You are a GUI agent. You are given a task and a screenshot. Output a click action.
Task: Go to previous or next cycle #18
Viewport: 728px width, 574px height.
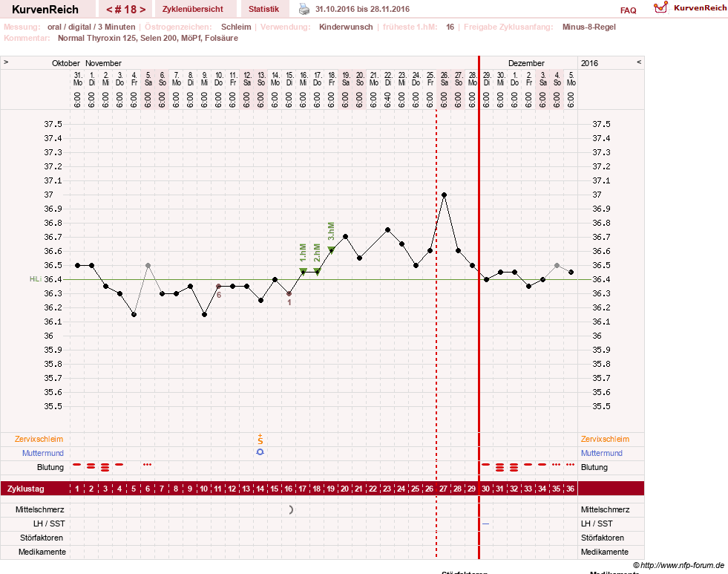pyautogui.click(x=125, y=10)
